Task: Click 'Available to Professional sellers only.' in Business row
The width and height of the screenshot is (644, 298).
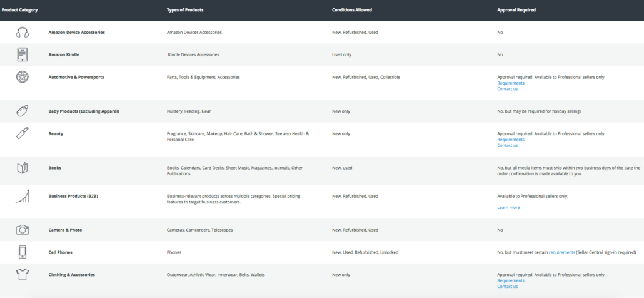Action: [x=533, y=196]
